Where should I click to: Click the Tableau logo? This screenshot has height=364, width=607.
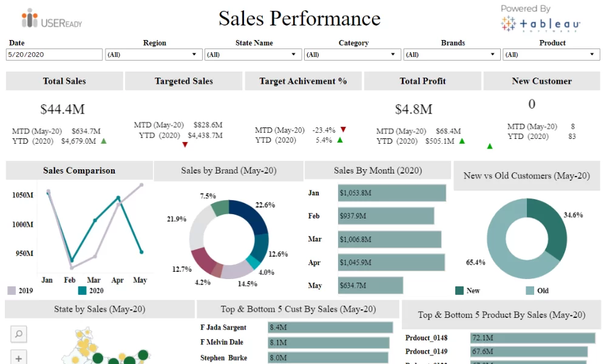point(540,24)
